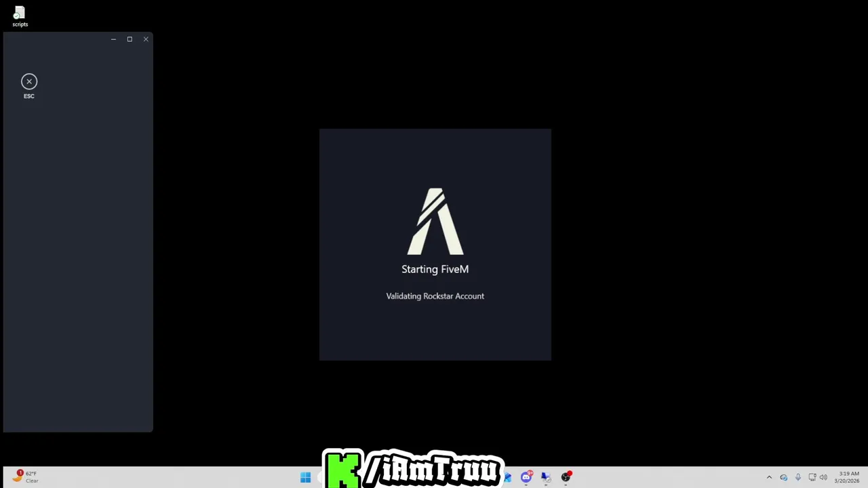Click the microphone tray icon

click(797, 477)
